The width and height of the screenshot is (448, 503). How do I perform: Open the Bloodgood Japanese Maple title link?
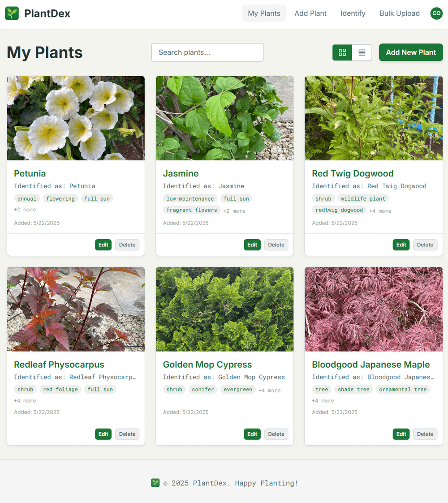point(370,365)
